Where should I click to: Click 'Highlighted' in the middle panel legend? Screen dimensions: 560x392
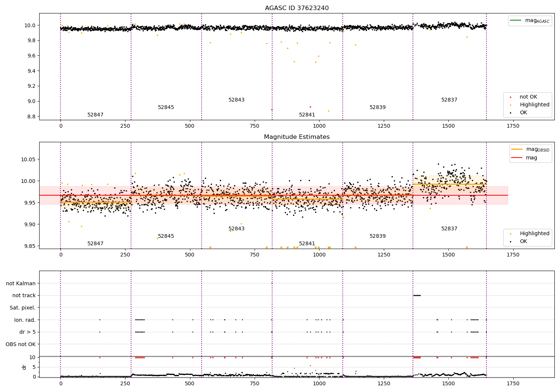535,234
